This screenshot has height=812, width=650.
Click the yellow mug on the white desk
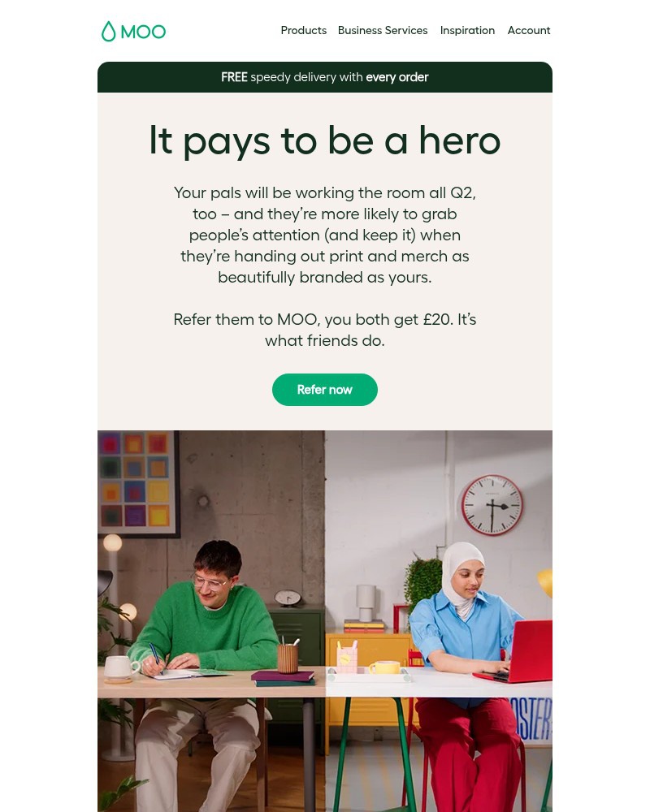(x=384, y=667)
